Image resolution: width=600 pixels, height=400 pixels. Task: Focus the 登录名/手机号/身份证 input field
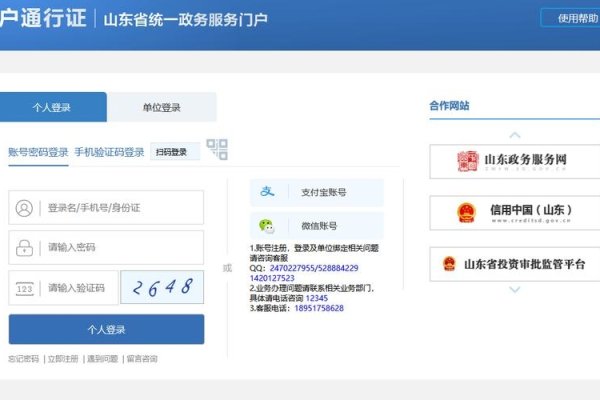coord(106,207)
